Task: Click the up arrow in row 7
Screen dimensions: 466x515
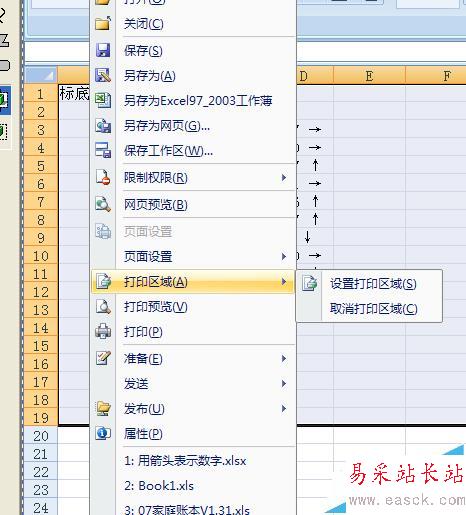Action: tap(315, 201)
